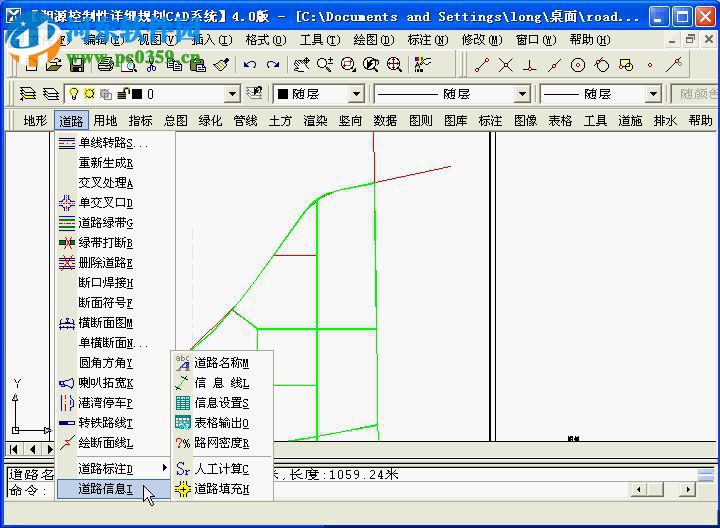Open the lineweight 随层 dropdown
The image size is (720, 528).
[x=652, y=95]
